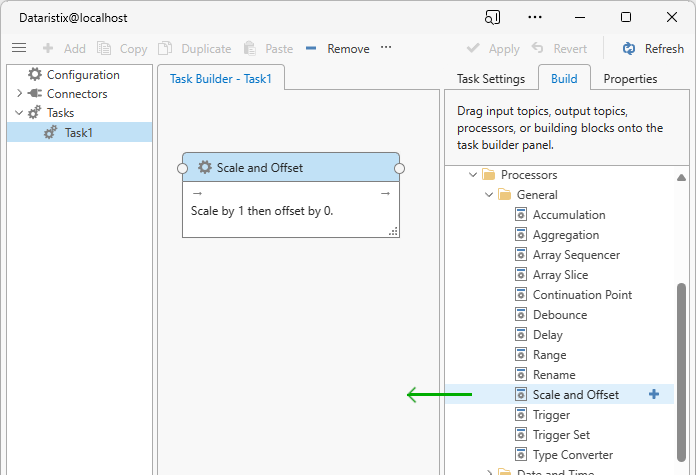Click the resize grip on the node
This screenshot has height=475, width=696.
pos(393,231)
